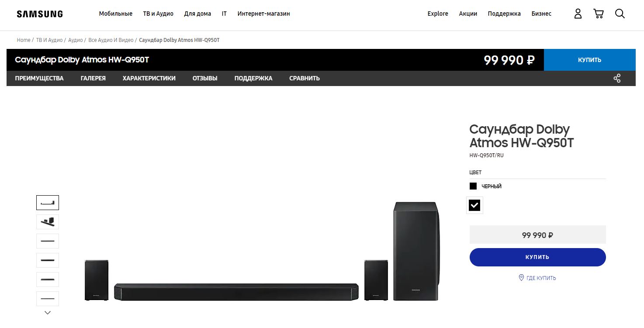Image resolution: width=644 pixels, height=328 pixels.
Task: Click the location pin next to Где купить
Action: (x=521, y=278)
